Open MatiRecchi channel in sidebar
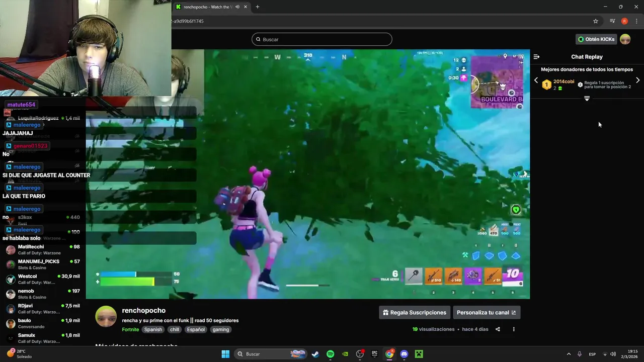644x362 pixels. coord(43,250)
